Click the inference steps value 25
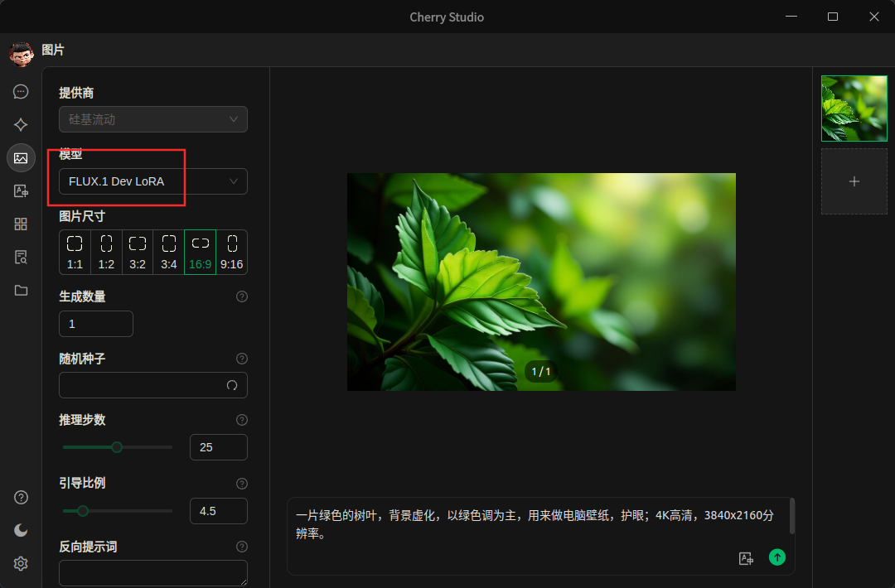Viewport: 895px width, 588px height. 219,448
